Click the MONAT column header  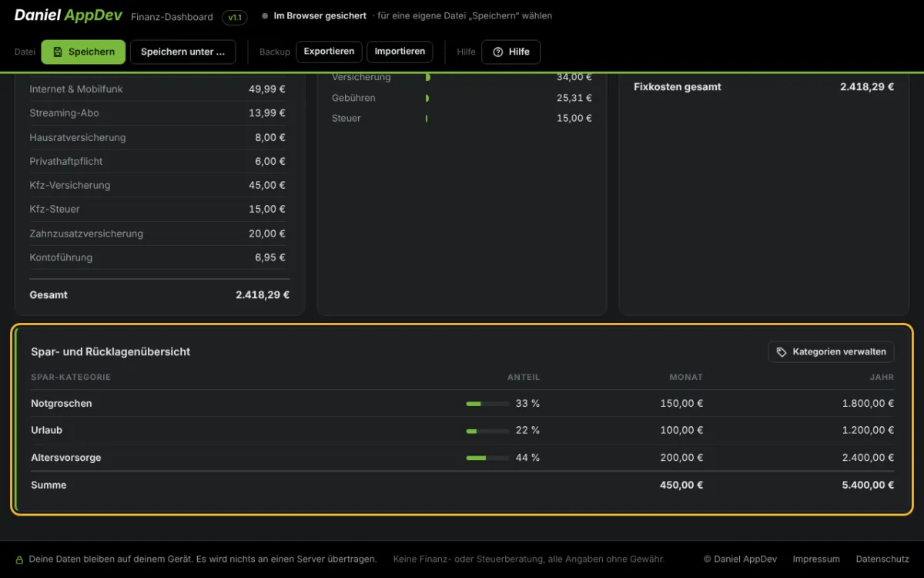[685, 377]
